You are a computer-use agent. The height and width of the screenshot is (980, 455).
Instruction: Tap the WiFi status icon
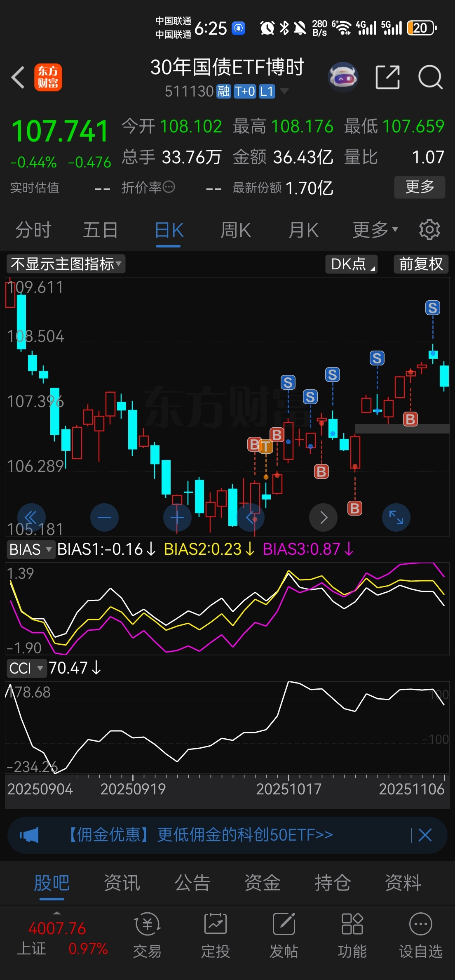pyautogui.click(x=341, y=28)
